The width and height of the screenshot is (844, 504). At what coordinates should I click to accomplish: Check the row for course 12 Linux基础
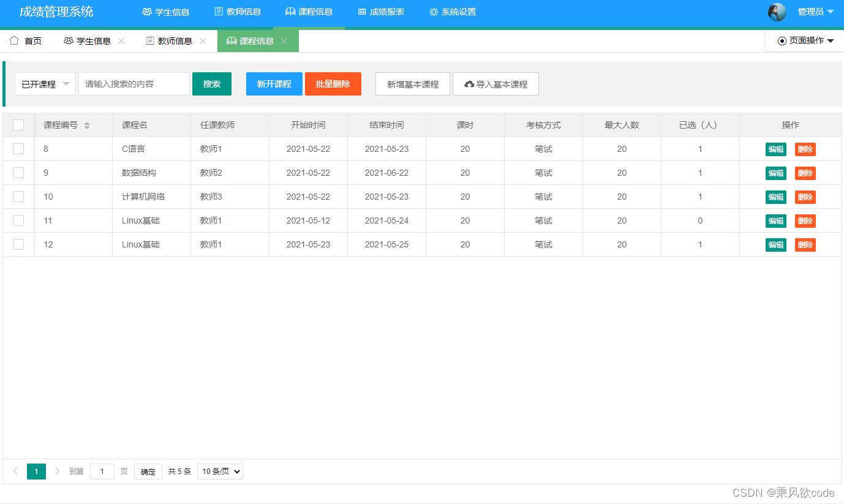(x=18, y=244)
